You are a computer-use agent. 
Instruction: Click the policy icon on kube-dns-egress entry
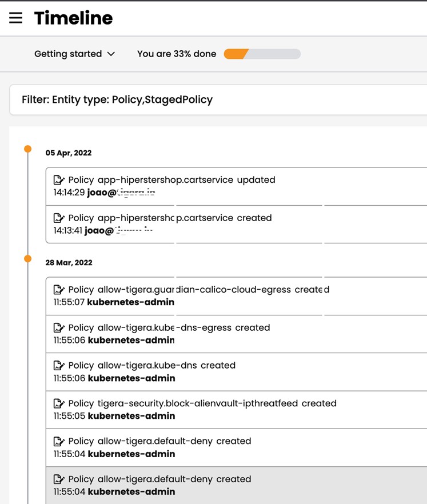click(59, 327)
